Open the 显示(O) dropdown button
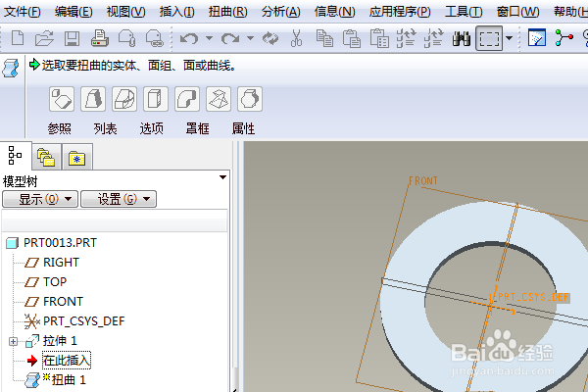The width and height of the screenshot is (588, 392). (40, 199)
